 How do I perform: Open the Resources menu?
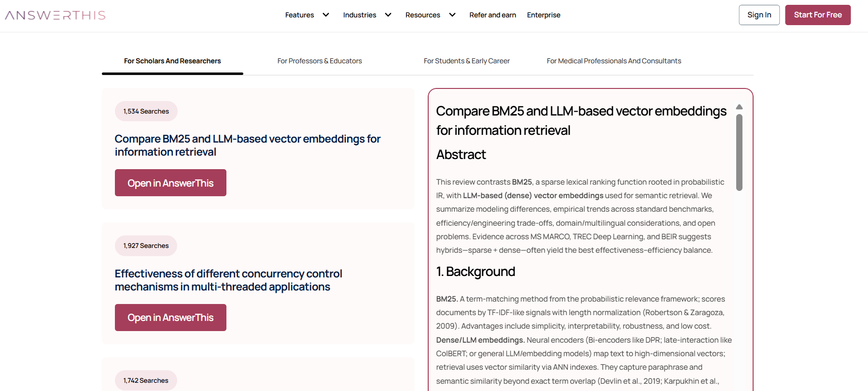(423, 15)
